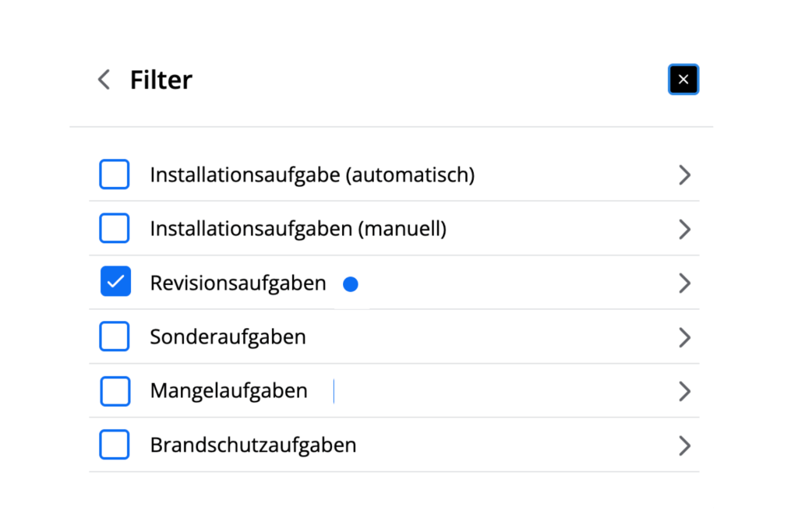Image resolution: width=798 pixels, height=532 pixels.
Task: Click the Filter heading title
Action: (x=161, y=79)
